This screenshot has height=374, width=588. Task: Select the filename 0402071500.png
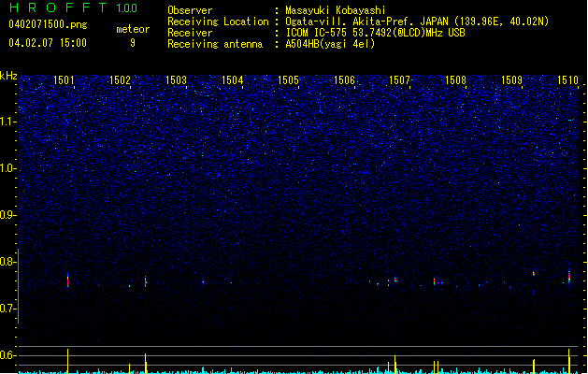pos(48,24)
